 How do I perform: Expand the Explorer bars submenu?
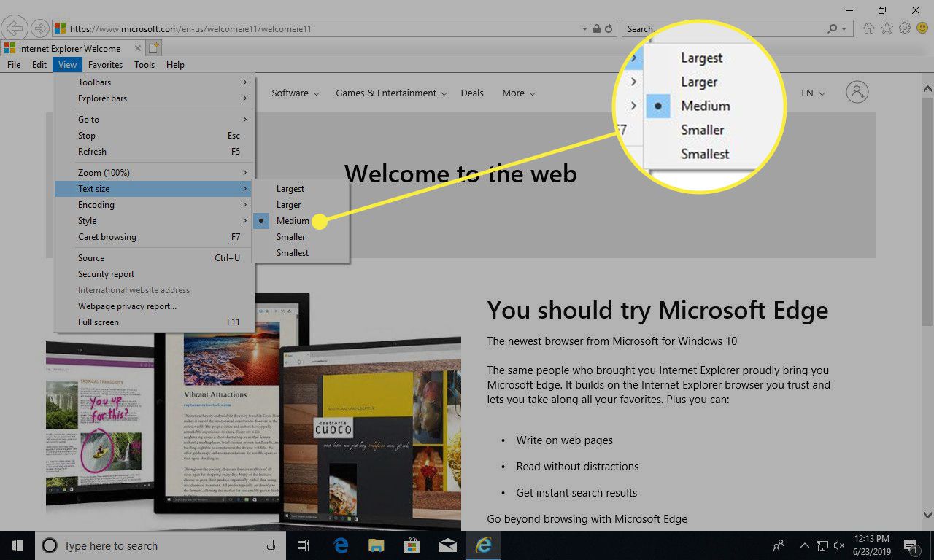pos(154,98)
